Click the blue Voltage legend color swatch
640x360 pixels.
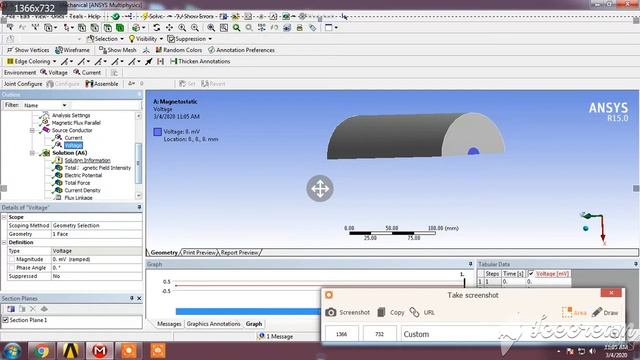(158, 132)
